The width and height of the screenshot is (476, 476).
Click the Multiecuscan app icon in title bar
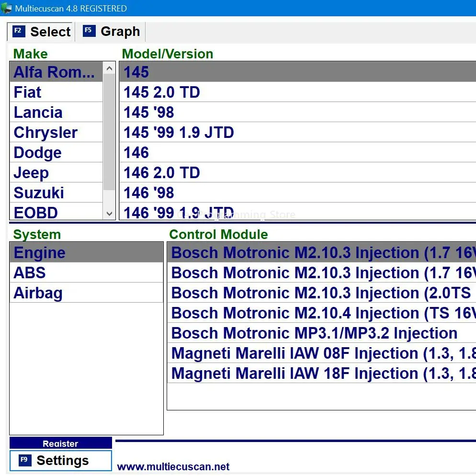pos(6,8)
